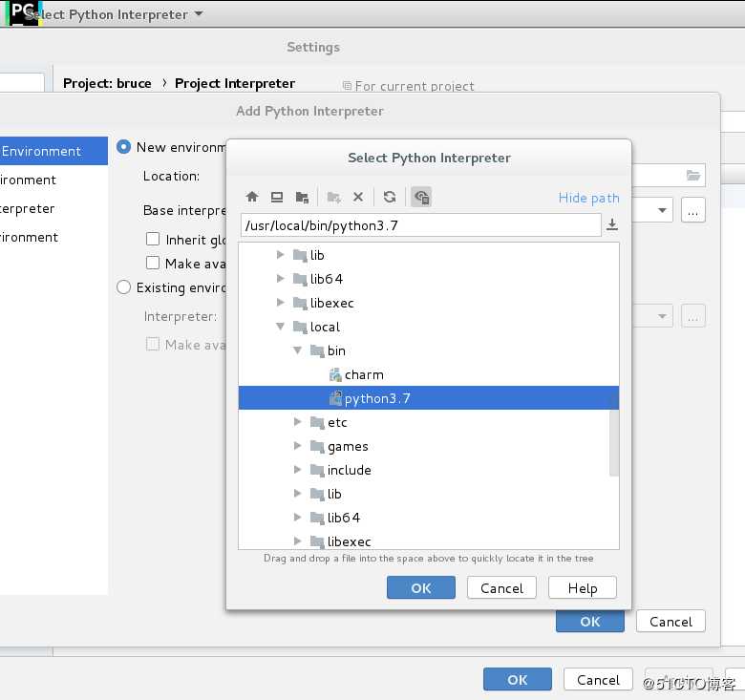Collapse the local folder
This screenshot has width=745, height=700.
tap(280, 327)
